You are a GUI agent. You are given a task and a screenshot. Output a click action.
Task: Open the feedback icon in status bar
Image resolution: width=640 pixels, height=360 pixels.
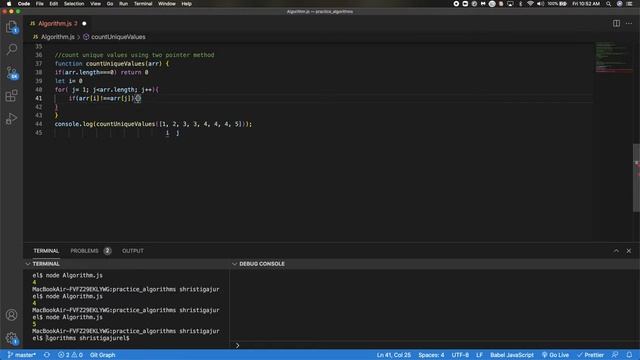click(615, 355)
